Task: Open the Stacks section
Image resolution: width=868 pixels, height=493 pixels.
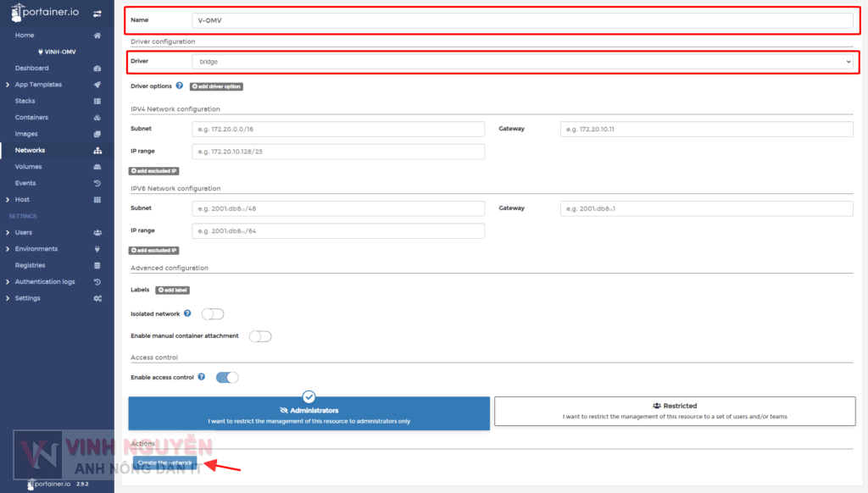Action: point(27,100)
